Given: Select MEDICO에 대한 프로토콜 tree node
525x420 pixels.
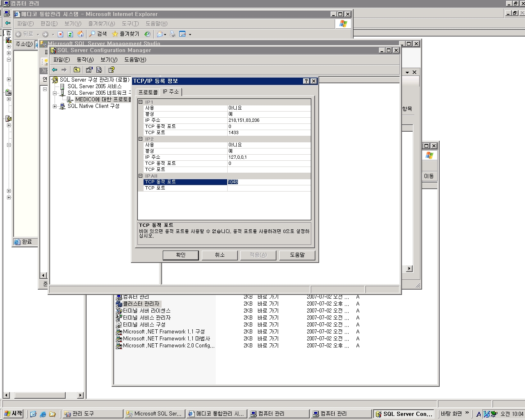Looking at the screenshot, I should tap(103, 99).
